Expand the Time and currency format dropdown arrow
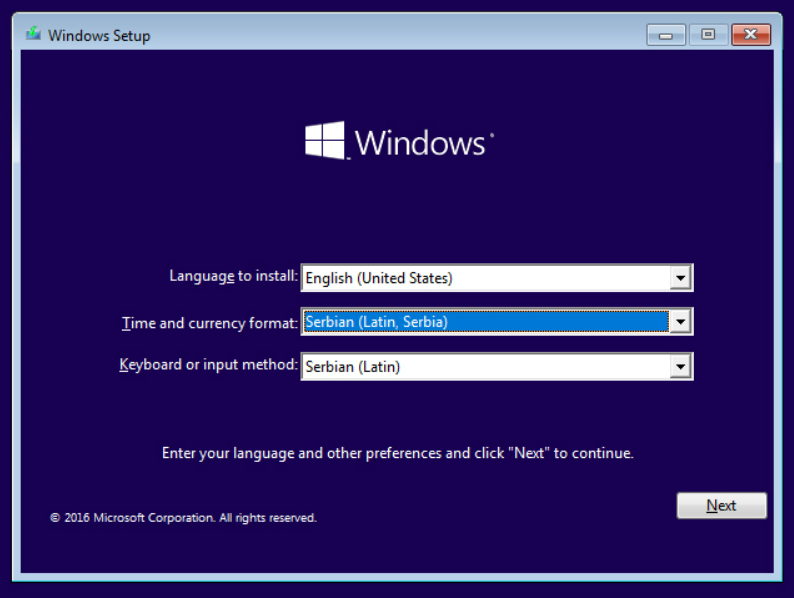 [680, 322]
